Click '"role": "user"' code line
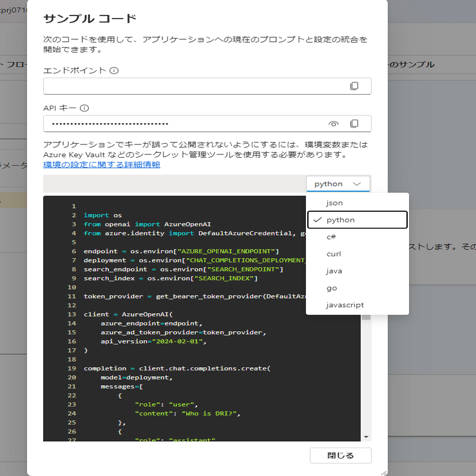The width and height of the screenshot is (476, 476). pos(166,405)
